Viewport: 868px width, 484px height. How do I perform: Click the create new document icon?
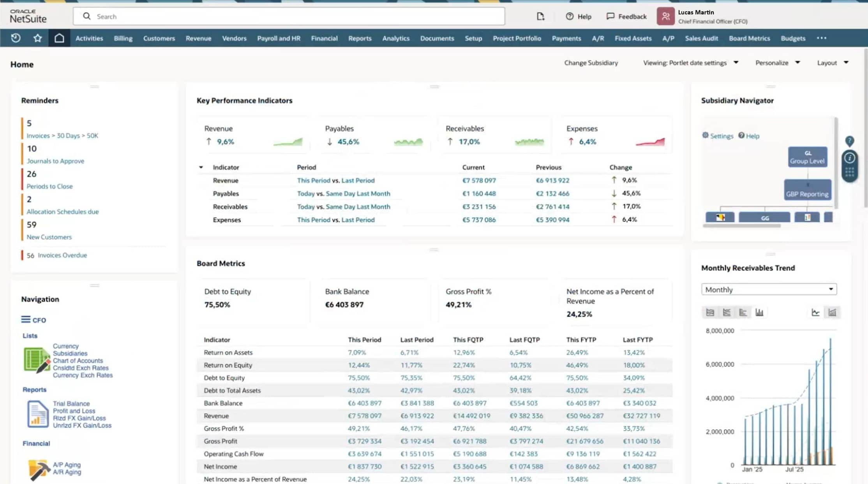[540, 16]
